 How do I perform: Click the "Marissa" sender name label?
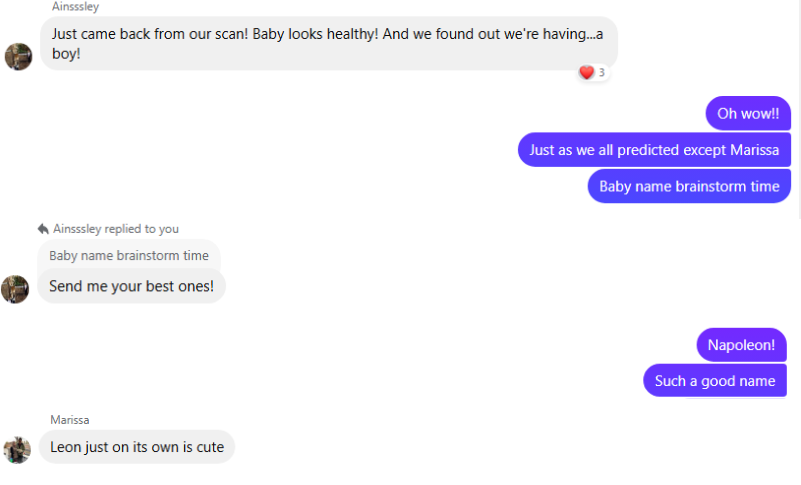click(70, 420)
